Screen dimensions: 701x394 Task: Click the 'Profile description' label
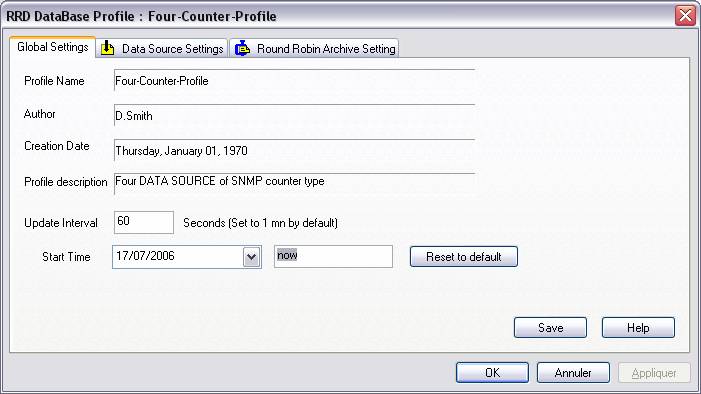66,182
